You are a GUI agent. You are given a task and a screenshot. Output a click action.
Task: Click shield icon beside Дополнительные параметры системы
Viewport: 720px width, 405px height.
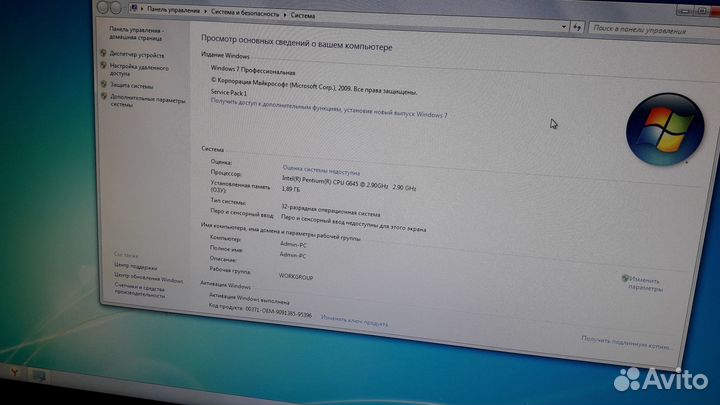(104, 96)
